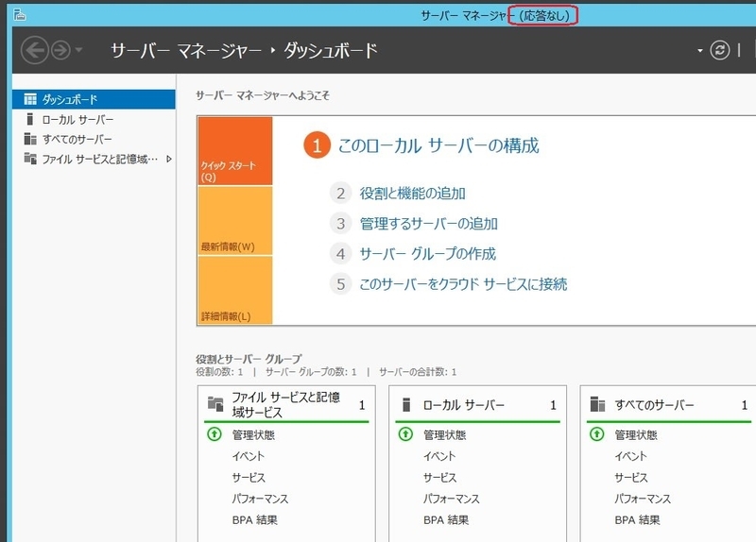The width and height of the screenshot is (756, 542).
Task: Click the ローカル サーバー sidebar icon
Action: pos(30,119)
